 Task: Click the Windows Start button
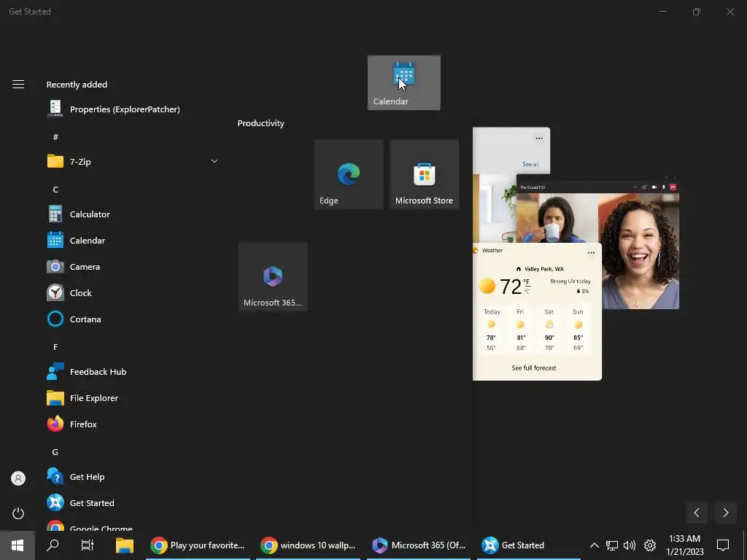pos(18,545)
